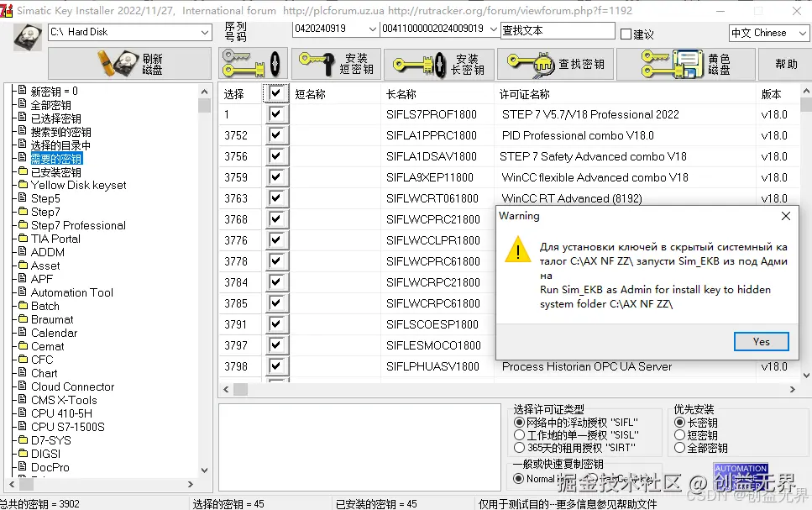Open the 中文 Chinese language dropdown
The image size is (812, 510).
(x=802, y=33)
